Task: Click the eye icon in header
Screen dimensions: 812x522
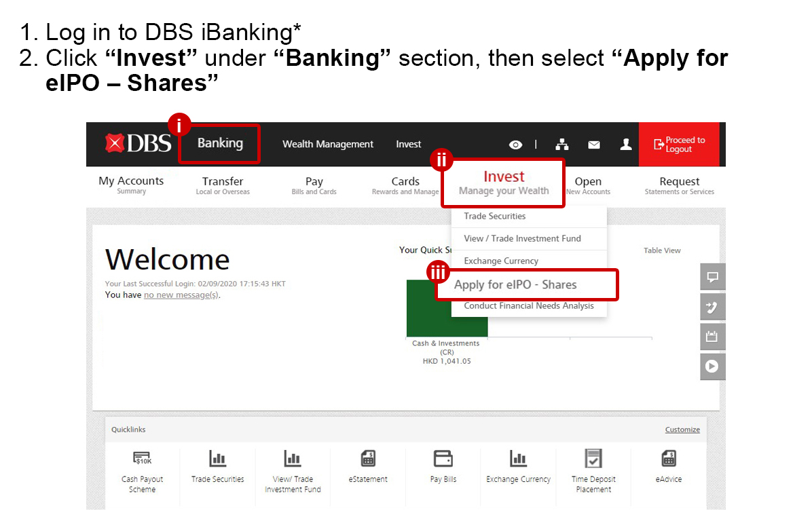Action: point(515,145)
